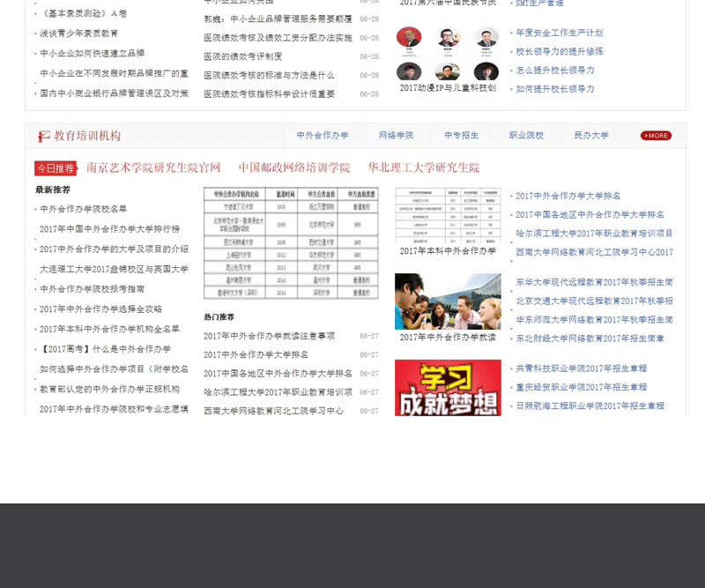Click 2017年本科中外合作办学机构全名单
The height and width of the screenshot is (588, 705).
pyautogui.click(x=109, y=329)
